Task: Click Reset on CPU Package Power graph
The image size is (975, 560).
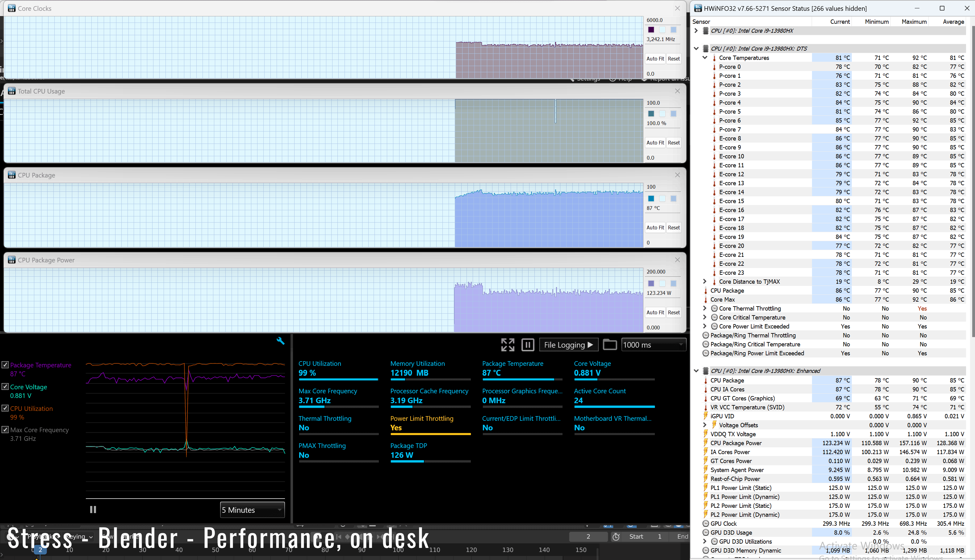Action: (x=673, y=312)
